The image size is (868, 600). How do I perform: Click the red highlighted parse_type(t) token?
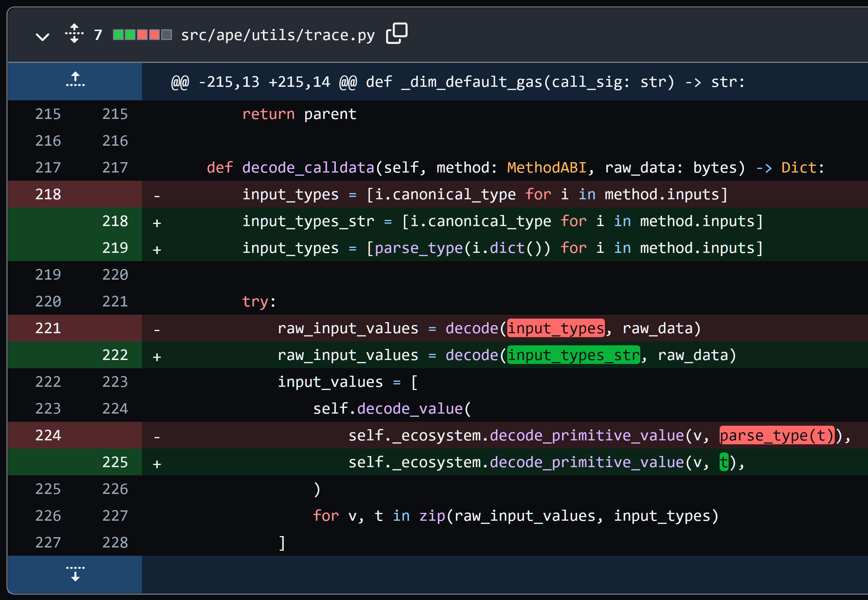776,435
